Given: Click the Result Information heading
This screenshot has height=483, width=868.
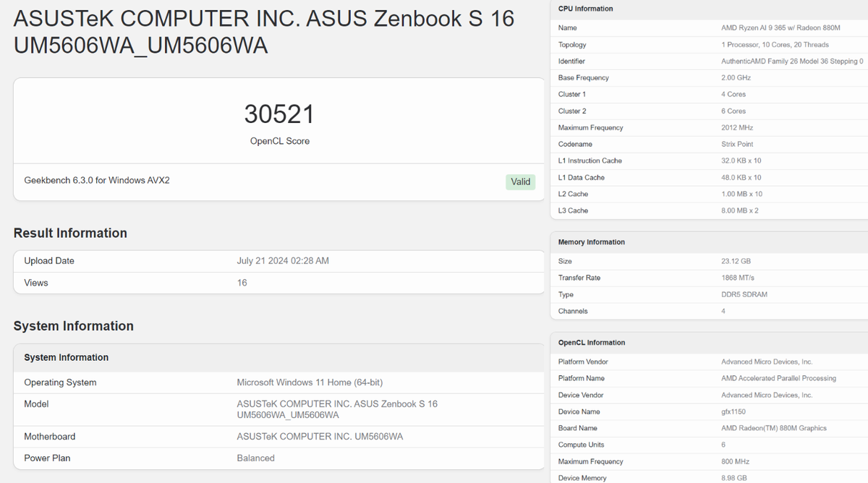Looking at the screenshot, I should (x=70, y=233).
